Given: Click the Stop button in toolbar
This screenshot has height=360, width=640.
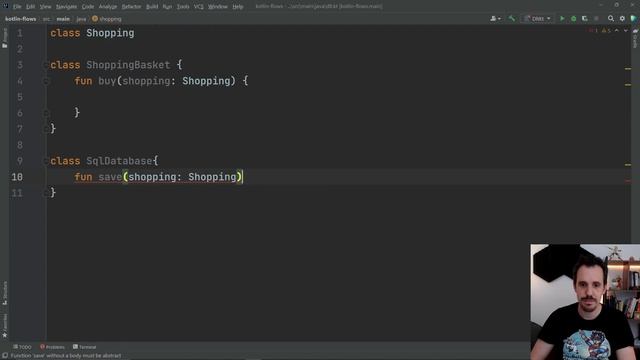Looking at the screenshot, I should click(x=596, y=19).
